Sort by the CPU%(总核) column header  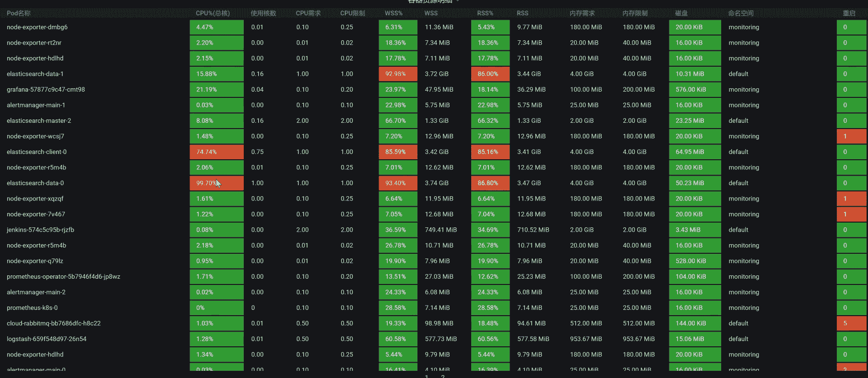[x=213, y=13]
